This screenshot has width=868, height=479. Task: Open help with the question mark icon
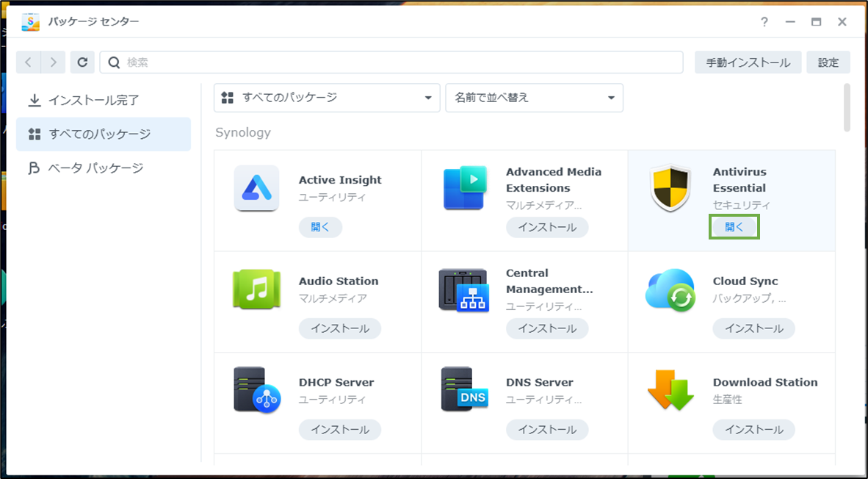(764, 22)
